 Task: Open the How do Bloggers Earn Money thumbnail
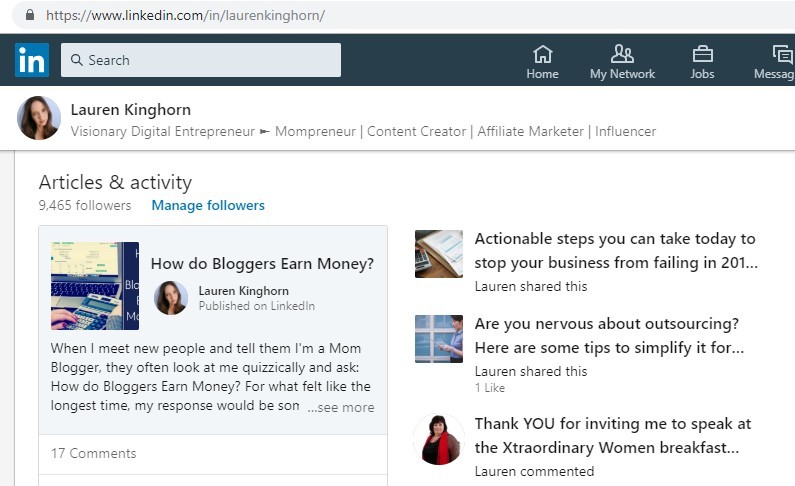95,286
